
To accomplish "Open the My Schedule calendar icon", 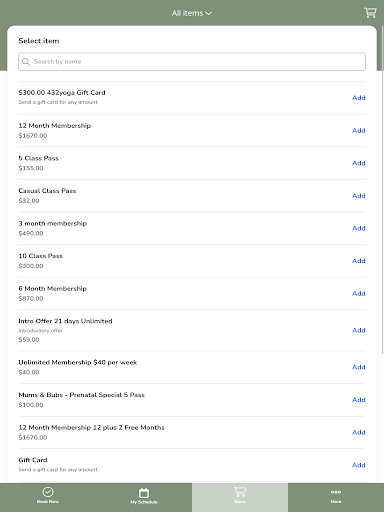I will point(144,493).
